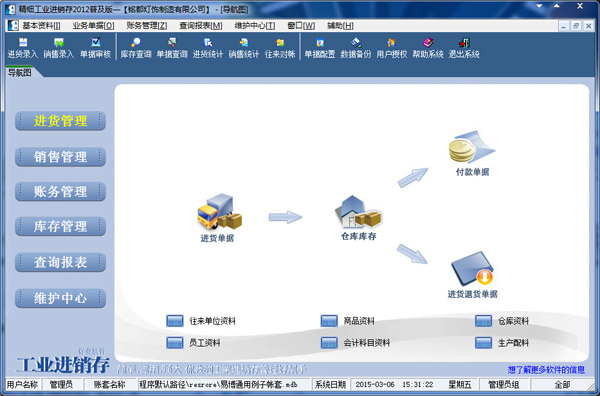Open 单据配置 document configuration icon

point(320,48)
